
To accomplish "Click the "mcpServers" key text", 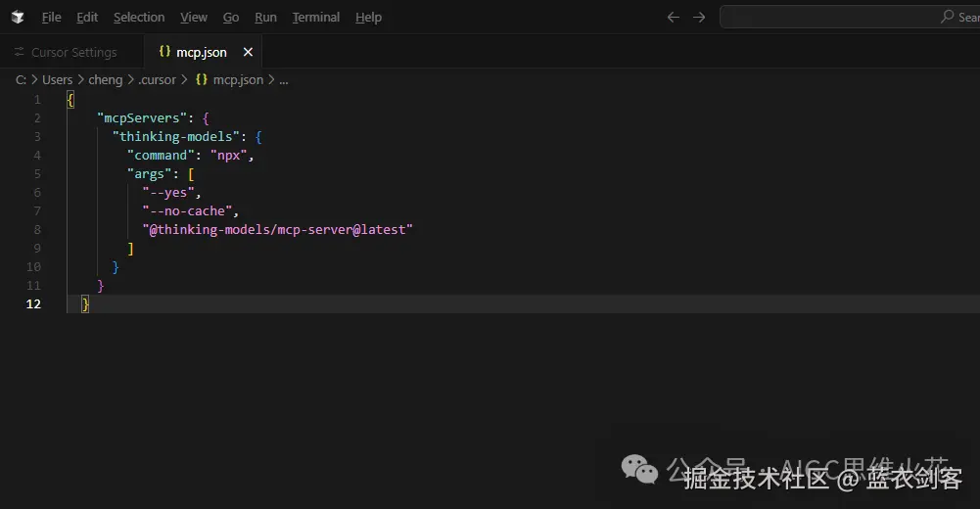I will [x=142, y=118].
